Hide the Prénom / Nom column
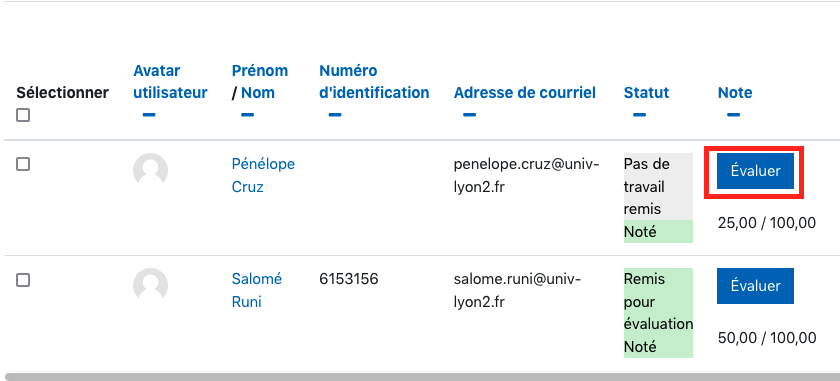This screenshot has height=381, width=840. pyautogui.click(x=248, y=115)
